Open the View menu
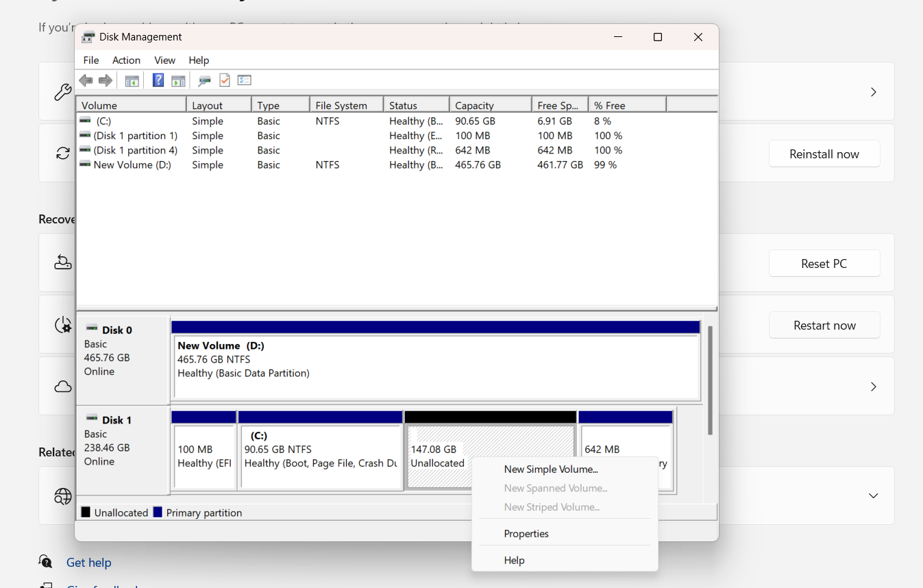The image size is (923, 588). pyautogui.click(x=164, y=60)
